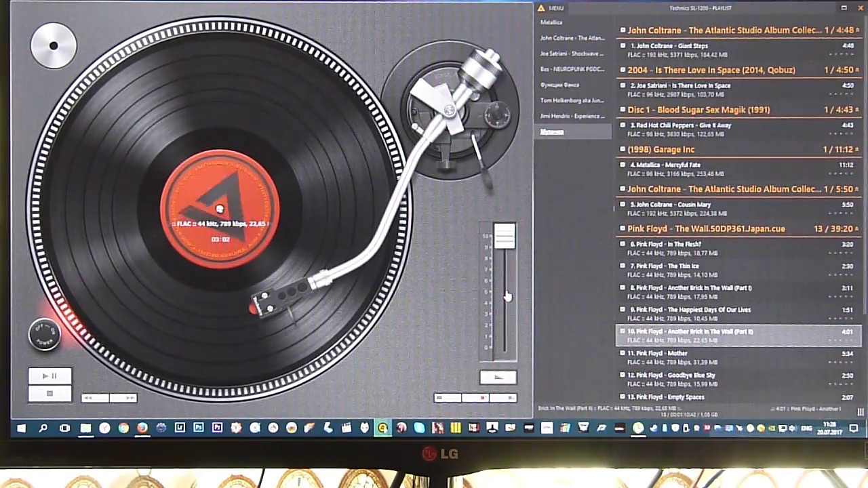Click the playlist window maximize icon
The height and width of the screenshot is (488, 868).
(844, 8)
